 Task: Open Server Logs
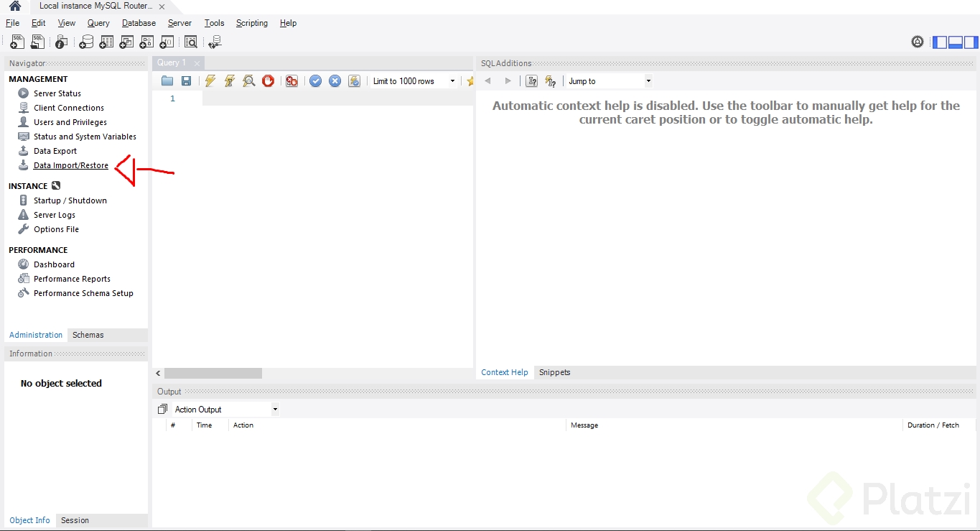[55, 215]
